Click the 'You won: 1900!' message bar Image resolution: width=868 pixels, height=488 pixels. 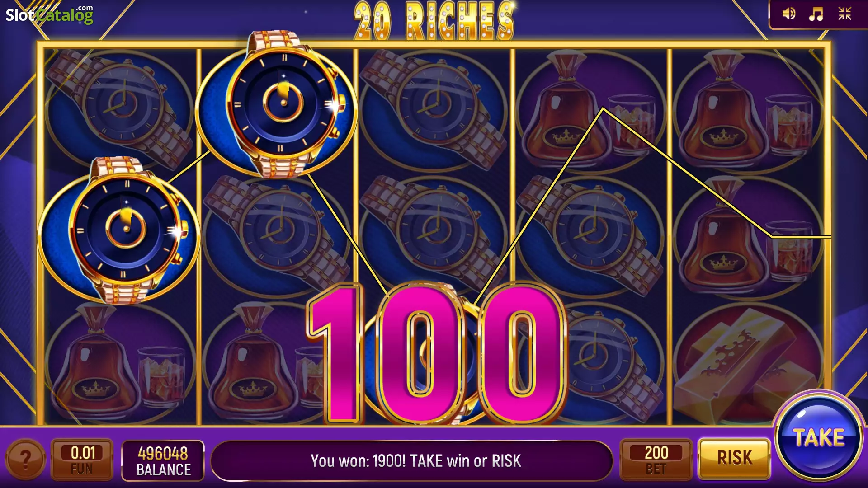pyautogui.click(x=411, y=460)
